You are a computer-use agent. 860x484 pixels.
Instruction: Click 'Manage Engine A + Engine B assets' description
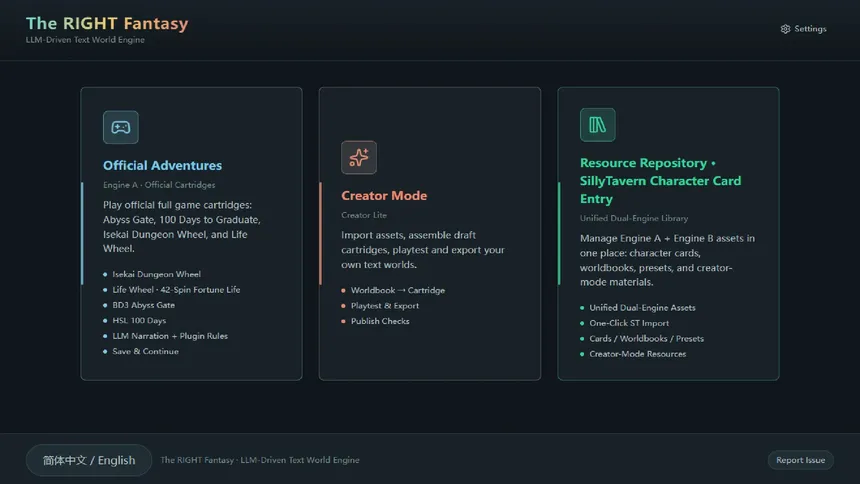pyautogui.click(x=667, y=260)
